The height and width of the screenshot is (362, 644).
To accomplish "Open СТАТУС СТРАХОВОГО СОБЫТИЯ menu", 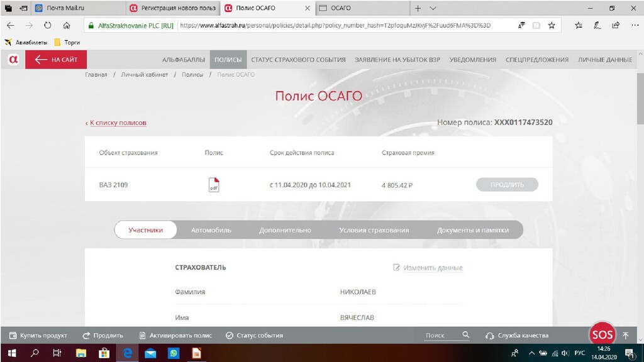I will click(x=298, y=60).
